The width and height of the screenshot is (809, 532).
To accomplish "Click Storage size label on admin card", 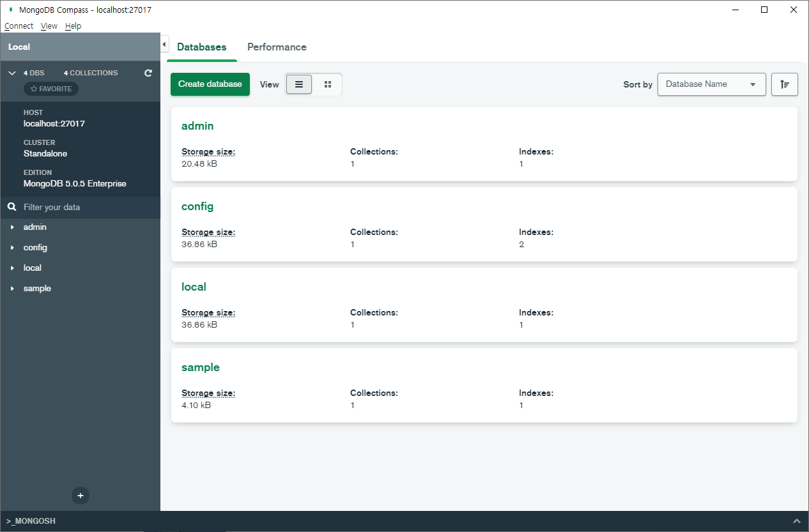I will (x=208, y=152).
